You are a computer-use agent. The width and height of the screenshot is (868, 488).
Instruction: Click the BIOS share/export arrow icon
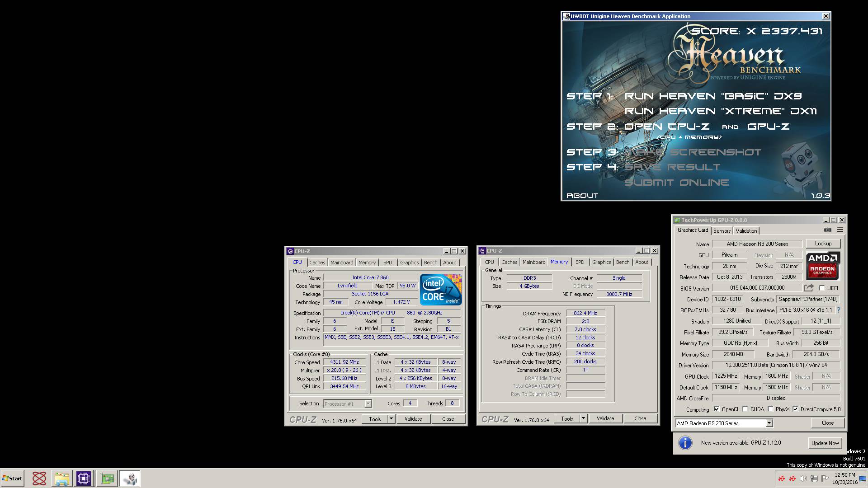(x=809, y=288)
